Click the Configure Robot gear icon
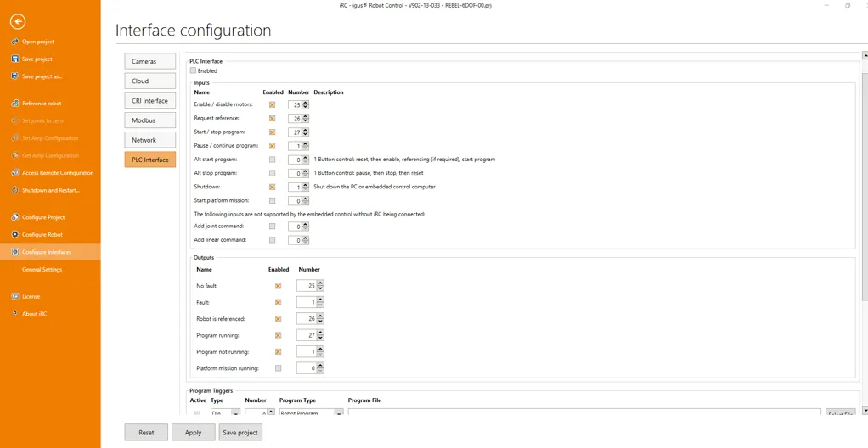Viewport: 868px width, 448px height. (x=15, y=234)
